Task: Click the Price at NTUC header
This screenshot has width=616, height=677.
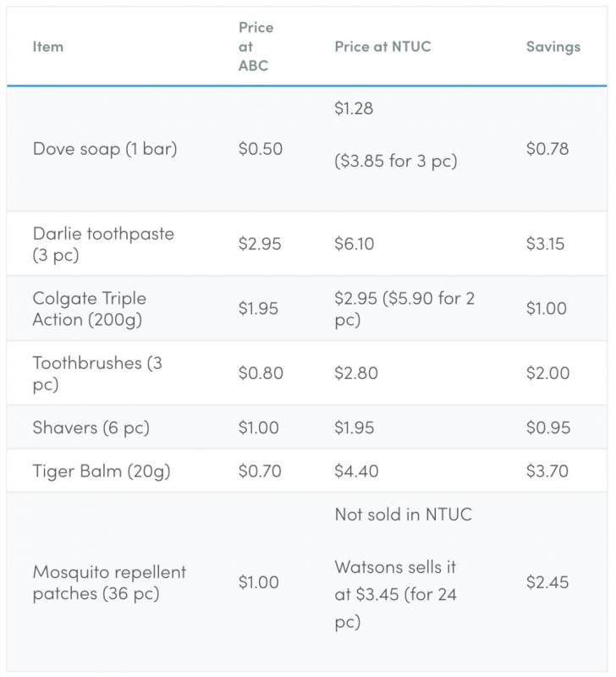Action: pyautogui.click(x=382, y=47)
